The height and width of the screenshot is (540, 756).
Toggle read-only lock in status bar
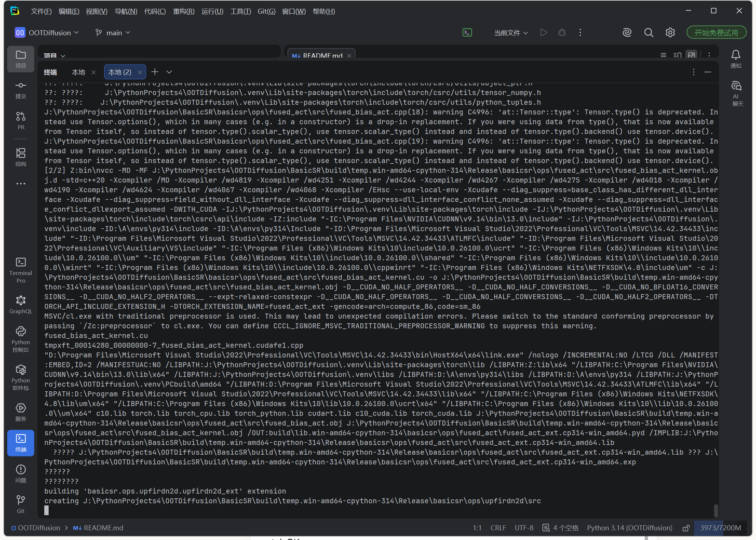(x=686, y=528)
